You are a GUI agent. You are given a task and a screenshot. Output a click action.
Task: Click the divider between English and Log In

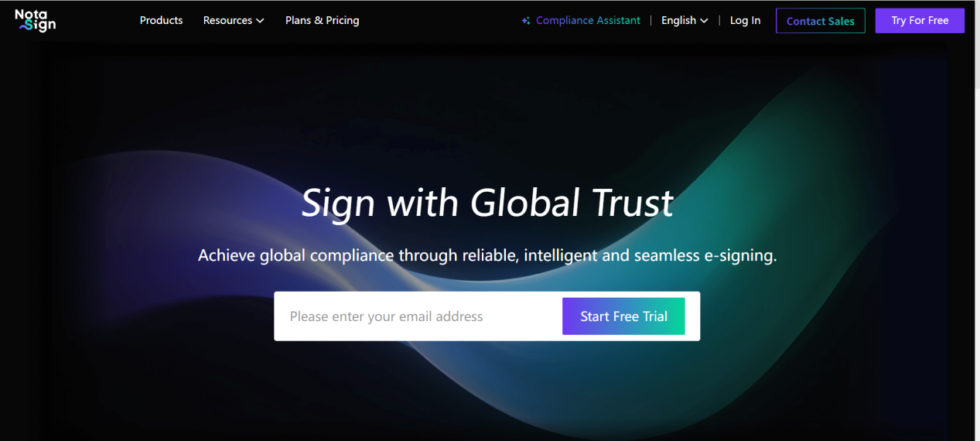pos(719,21)
